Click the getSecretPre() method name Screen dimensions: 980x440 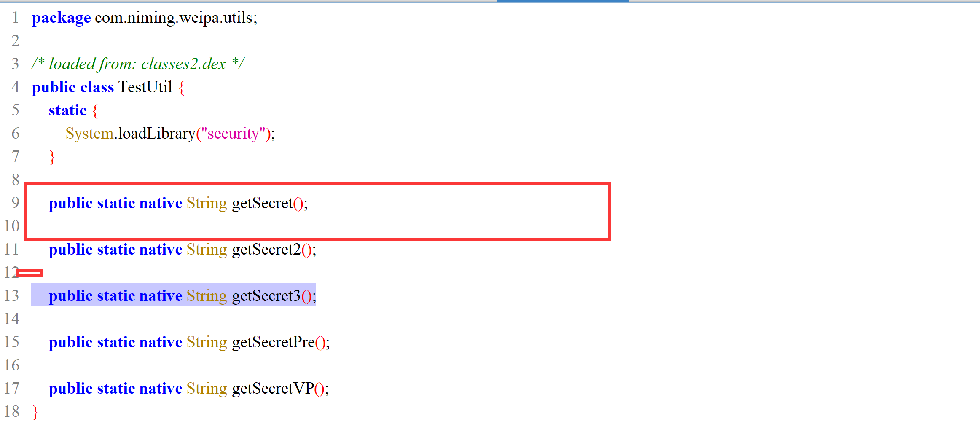[273, 342]
